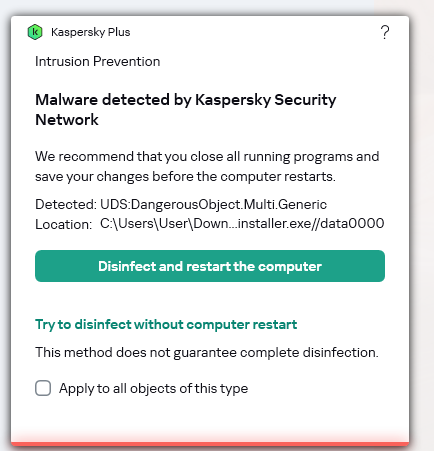Enable the Apply to all objects checkbox
The height and width of the screenshot is (451, 434).
[x=43, y=388]
